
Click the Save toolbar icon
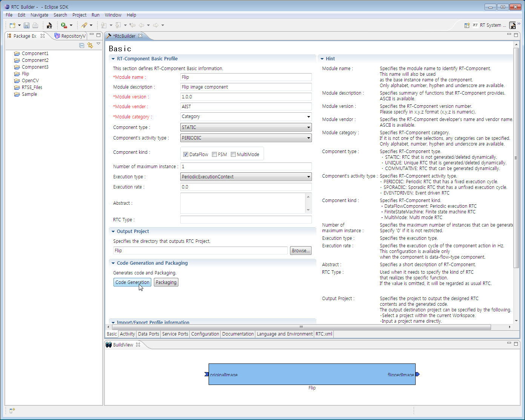point(26,25)
